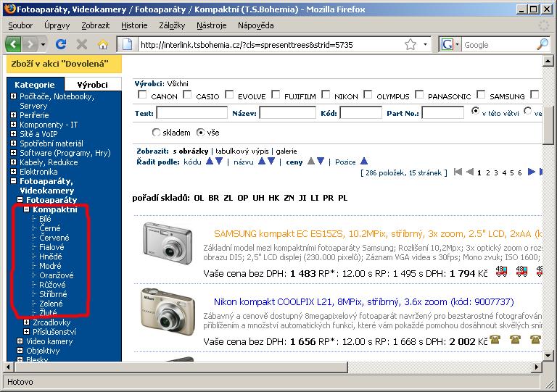Switch to tabulkový výpis view
Image resolution: width=557 pixels, height=392 pixels.
pyautogui.click(x=242, y=151)
